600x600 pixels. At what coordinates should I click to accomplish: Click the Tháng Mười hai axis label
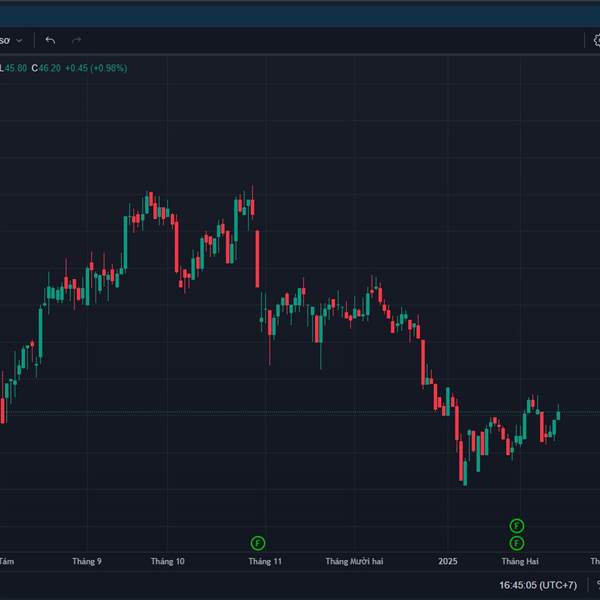(x=354, y=561)
